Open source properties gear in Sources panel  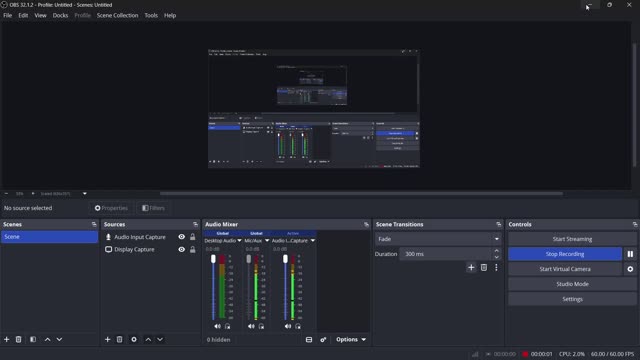[x=134, y=339]
